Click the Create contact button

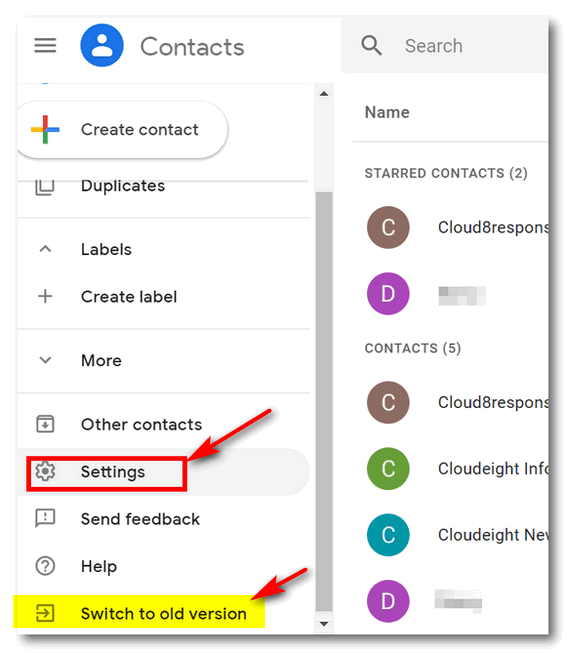point(122,130)
